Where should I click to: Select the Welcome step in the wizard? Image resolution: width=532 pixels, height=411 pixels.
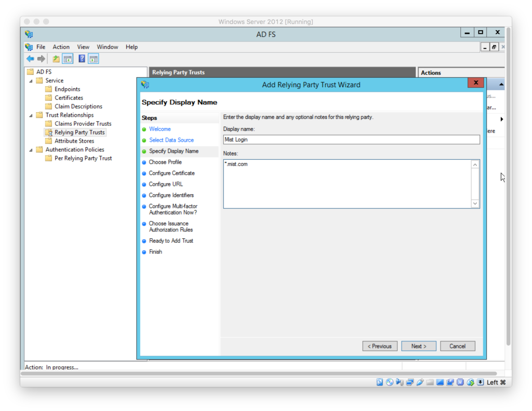[x=159, y=129]
